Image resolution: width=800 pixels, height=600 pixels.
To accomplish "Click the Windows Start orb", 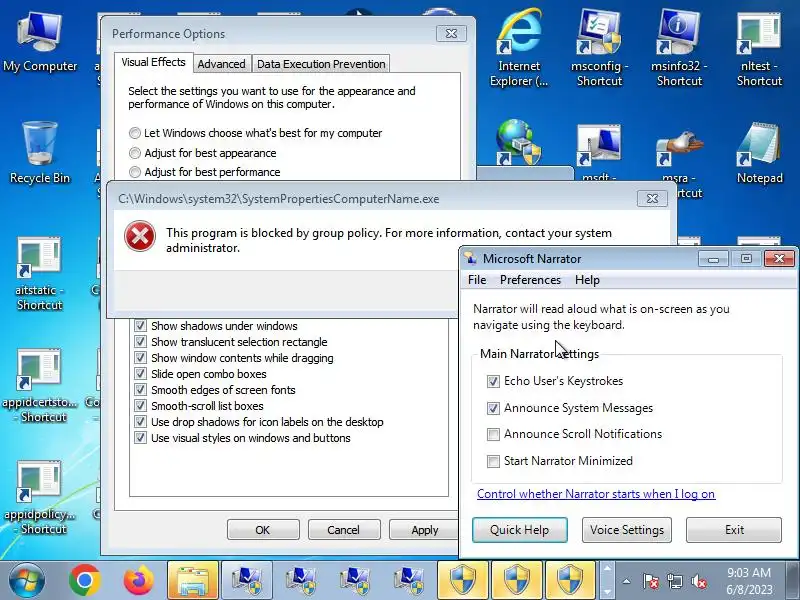I will (26, 581).
